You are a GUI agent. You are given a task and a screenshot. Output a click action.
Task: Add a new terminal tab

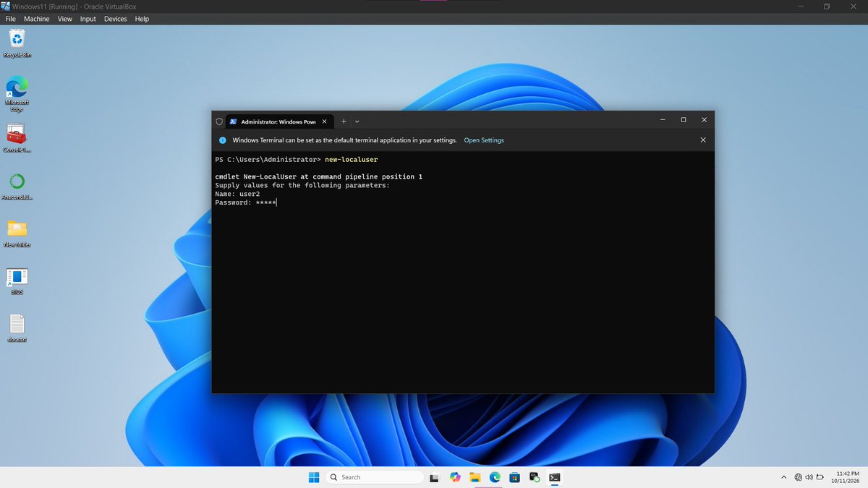[344, 121]
